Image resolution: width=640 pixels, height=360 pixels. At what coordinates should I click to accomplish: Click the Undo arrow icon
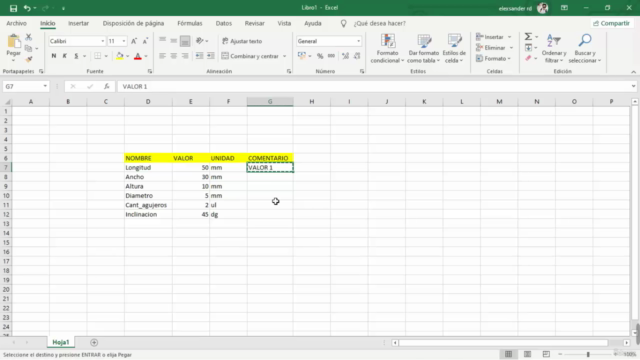(x=27, y=8)
